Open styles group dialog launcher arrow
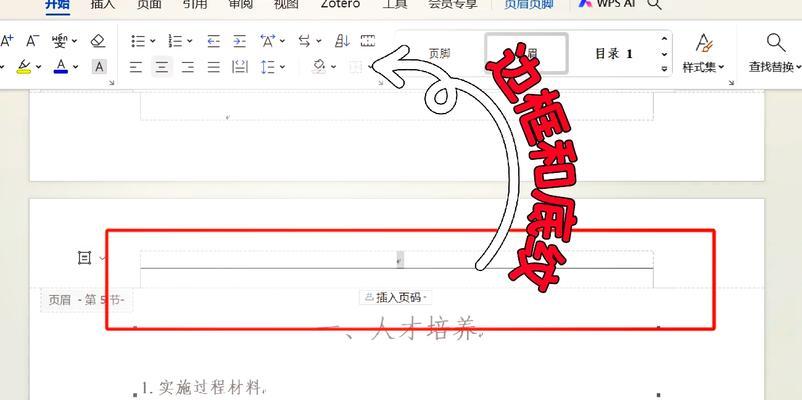 click(731, 82)
